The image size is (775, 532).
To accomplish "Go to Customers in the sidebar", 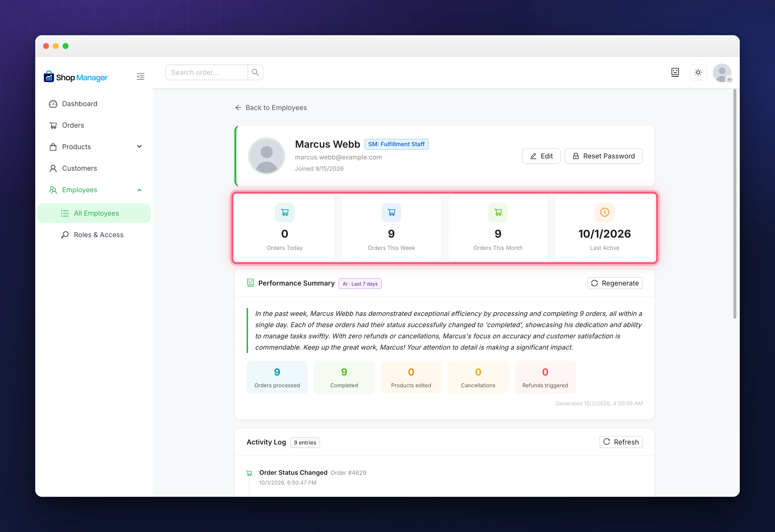I will [x=94, y=168].
